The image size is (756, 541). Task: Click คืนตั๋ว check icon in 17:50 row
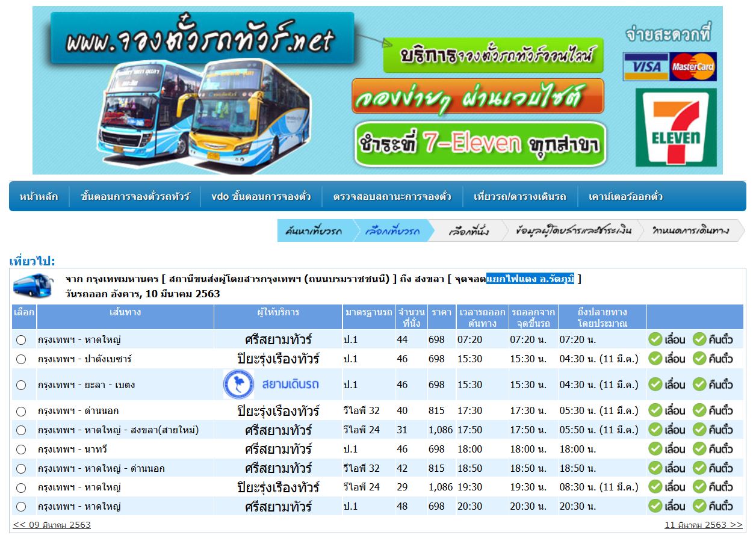click(x=699, y=430)
